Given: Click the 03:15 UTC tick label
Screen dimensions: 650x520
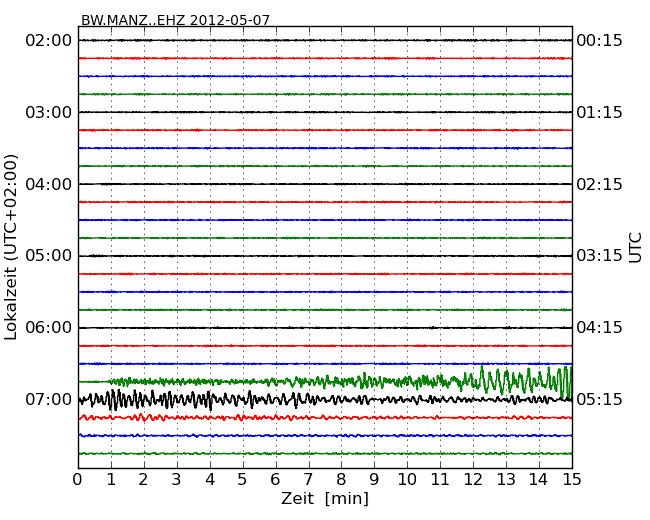Looking at the screenshot, I should click(599, 256).
